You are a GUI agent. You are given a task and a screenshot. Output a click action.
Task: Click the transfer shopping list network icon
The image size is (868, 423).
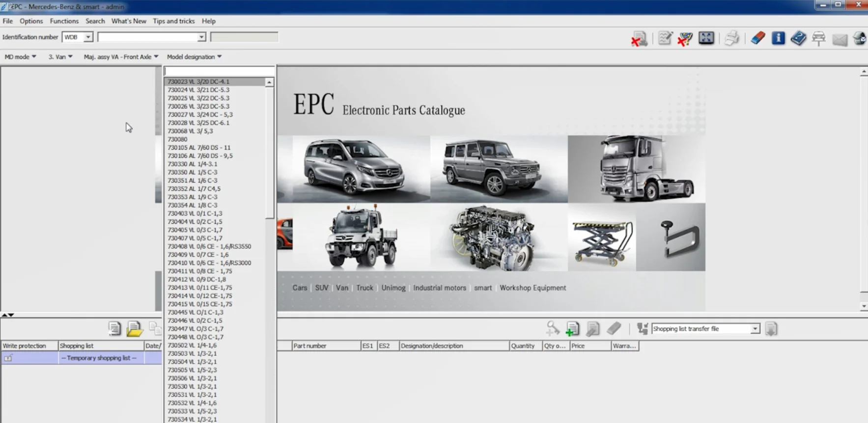642,328
